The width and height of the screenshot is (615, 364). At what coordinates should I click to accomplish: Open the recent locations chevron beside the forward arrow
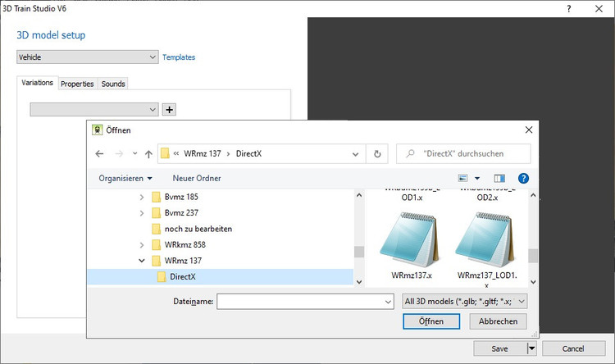click(x=135, y=153)
